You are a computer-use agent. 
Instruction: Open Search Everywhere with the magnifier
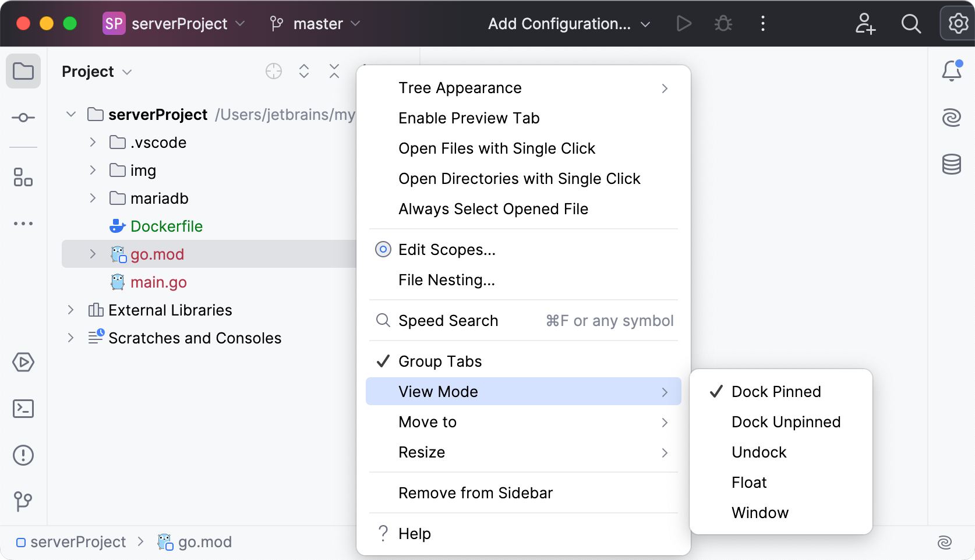click(x=911, y=24)
